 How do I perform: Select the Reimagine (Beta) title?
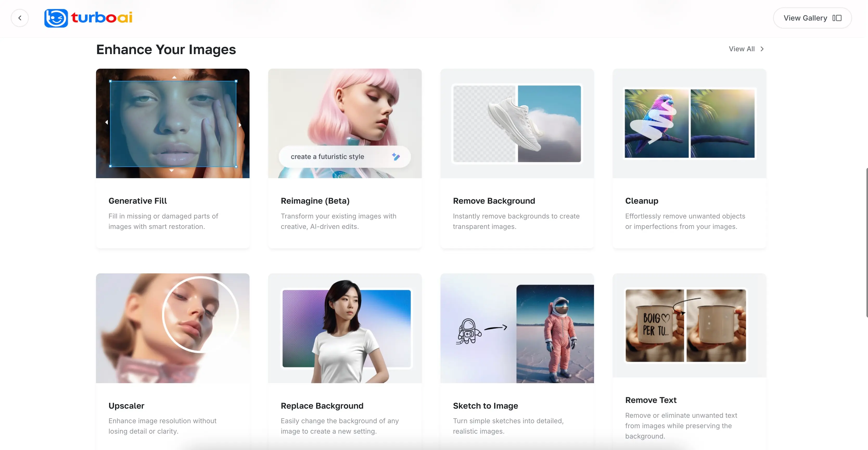coord(315,201)
